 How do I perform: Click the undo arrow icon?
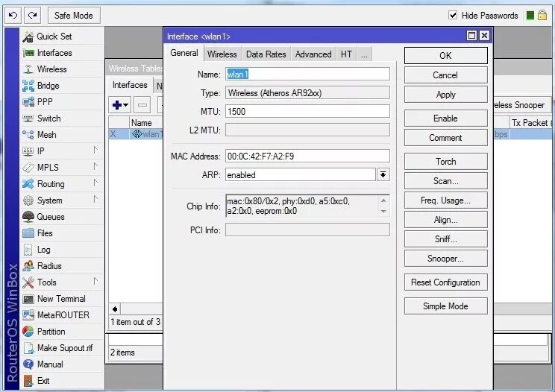pos(13,15)
